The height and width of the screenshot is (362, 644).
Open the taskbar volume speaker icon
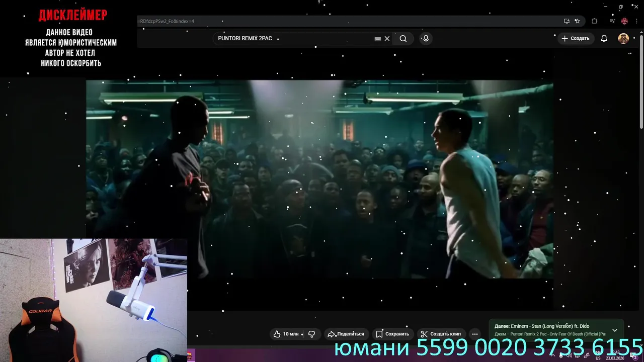click(x=569, y=355)
